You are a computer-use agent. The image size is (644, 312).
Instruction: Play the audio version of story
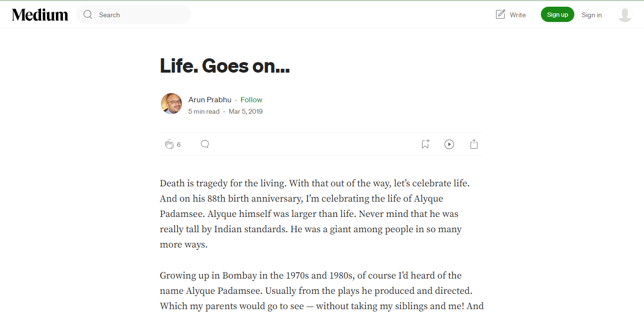click(449, 144)
